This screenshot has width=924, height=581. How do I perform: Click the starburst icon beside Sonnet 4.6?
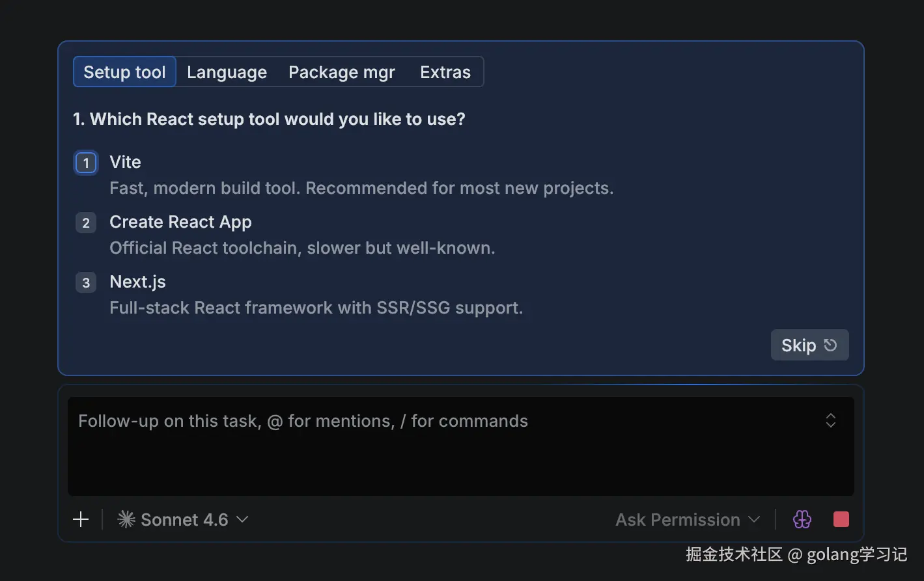pos(126,519)
